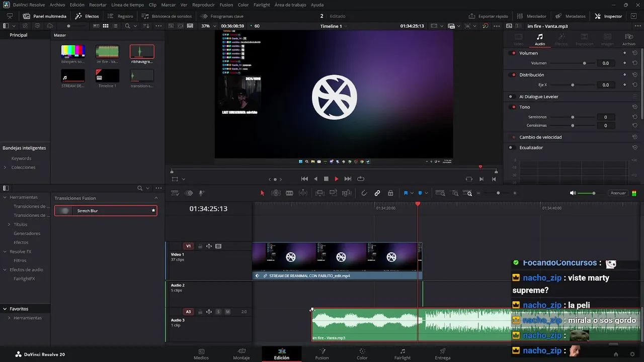644x362 pixels.
Task: Switch to the Entrega page tab
Action: (443, 354)
